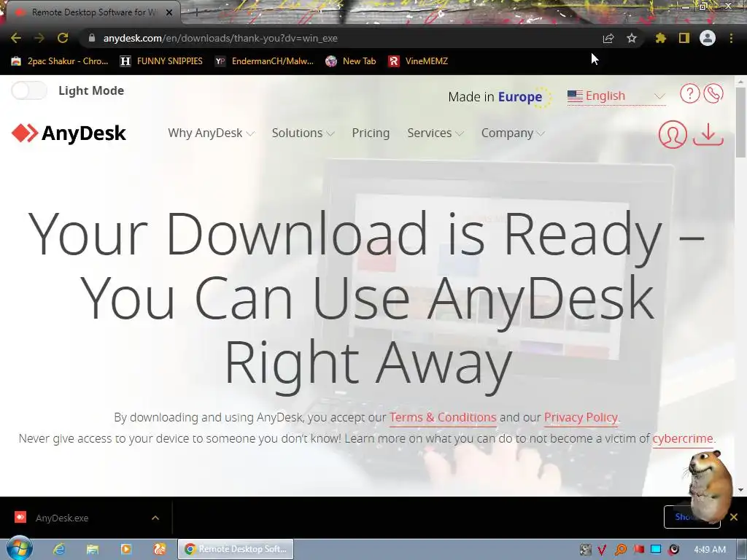Click the address bar URL
Image resolution: width=747 pixels, height=560 pixels.
pyautogui.click(x=220, y=38)
